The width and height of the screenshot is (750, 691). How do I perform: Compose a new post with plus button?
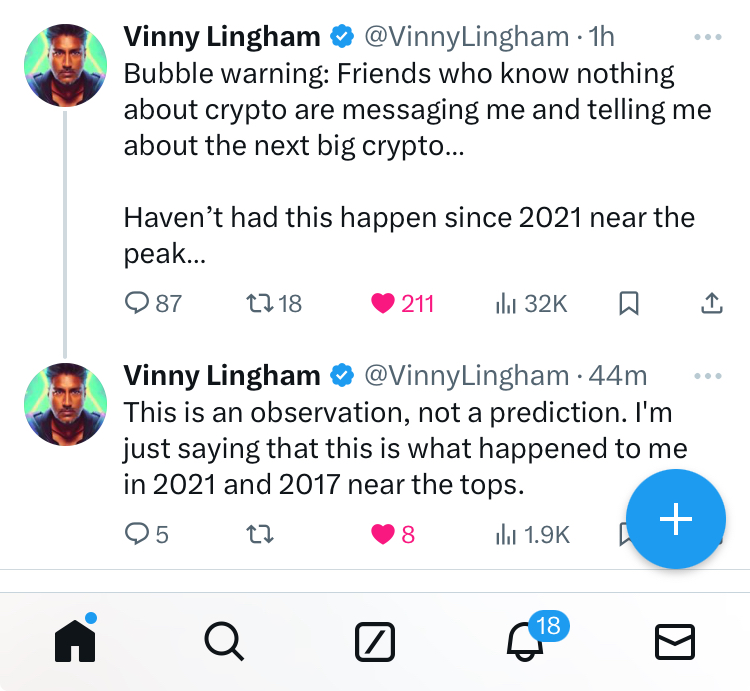tap(677, 518)
